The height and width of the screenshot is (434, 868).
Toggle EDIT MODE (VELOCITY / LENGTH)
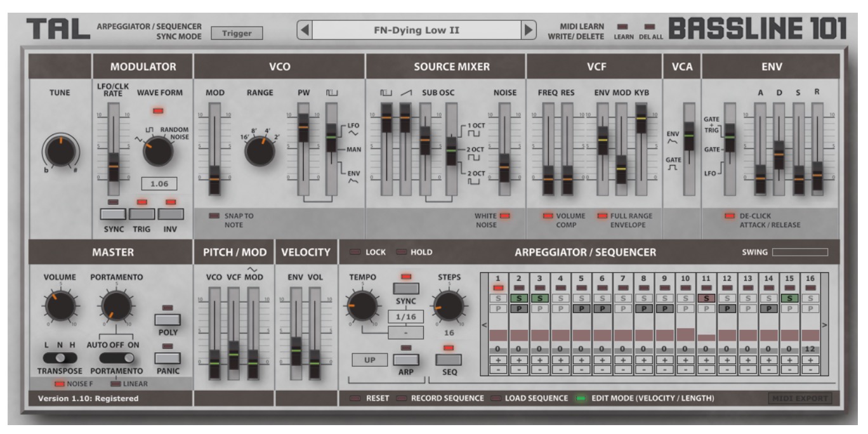point(580,398)
